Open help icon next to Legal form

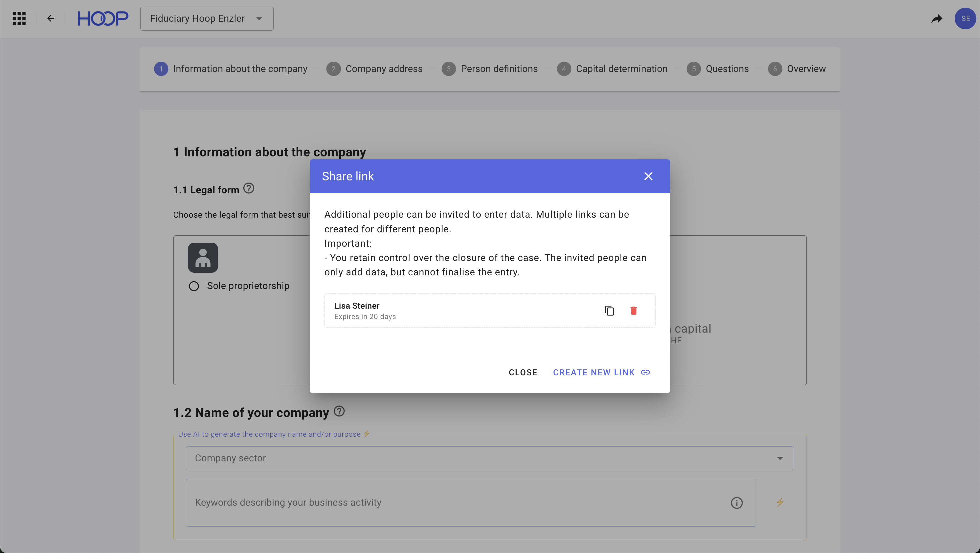(249, 188)
